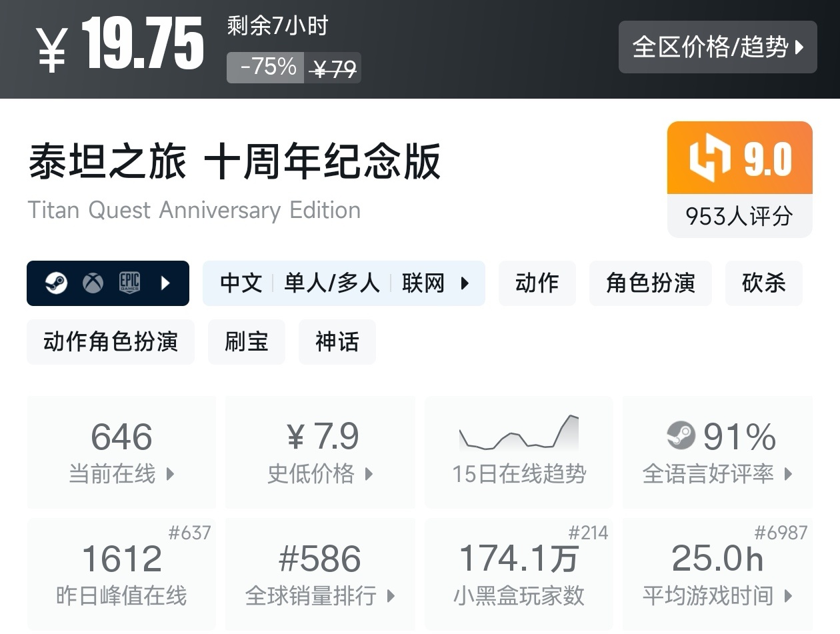Click the 泰坦之旅 十周年纪念版 title

click(234, 161)
